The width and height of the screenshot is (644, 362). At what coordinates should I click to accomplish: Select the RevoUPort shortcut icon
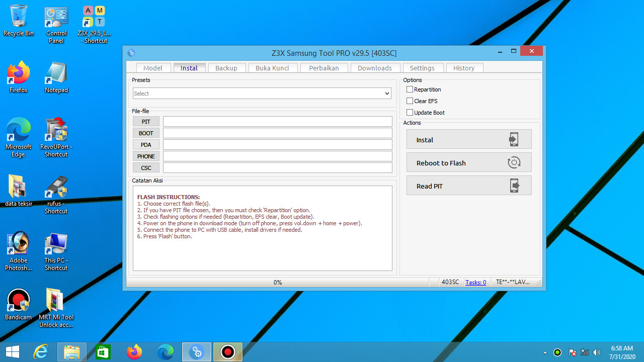[56, 138]
